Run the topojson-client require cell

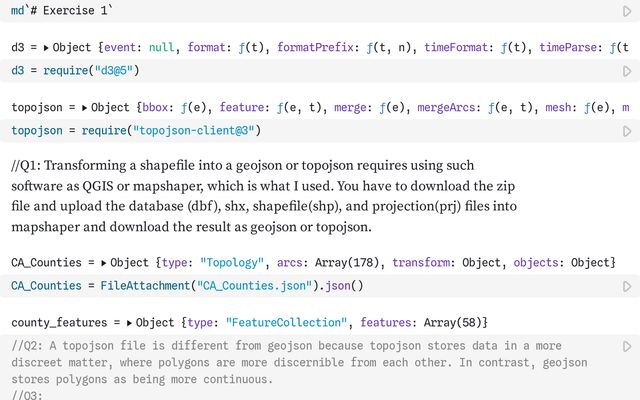click(627, 131)
